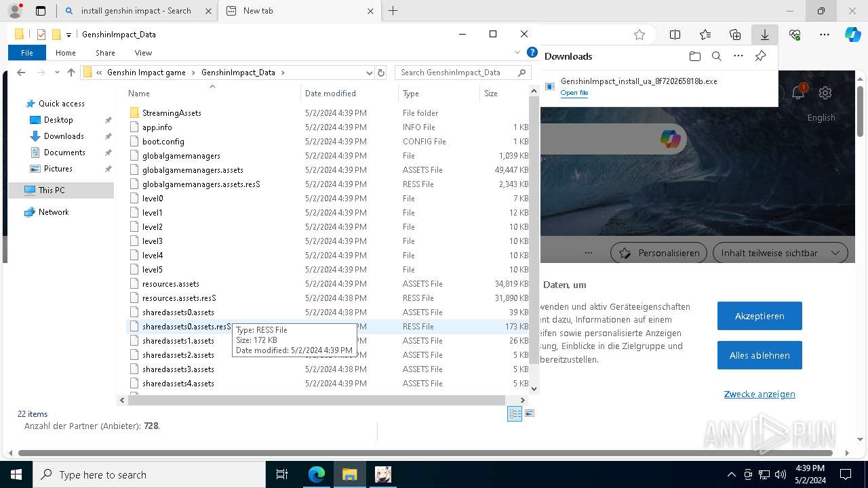This screenshot has width=868, height=488.
Task: Click the Alles ablehnen button
Action: (x=759, y=355)
